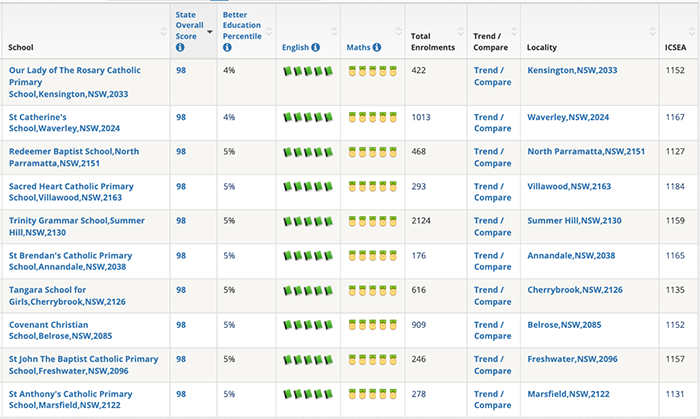The image size is (700, 419).
Task: Sort by Locality column arrows
Action: coord(652,31)
